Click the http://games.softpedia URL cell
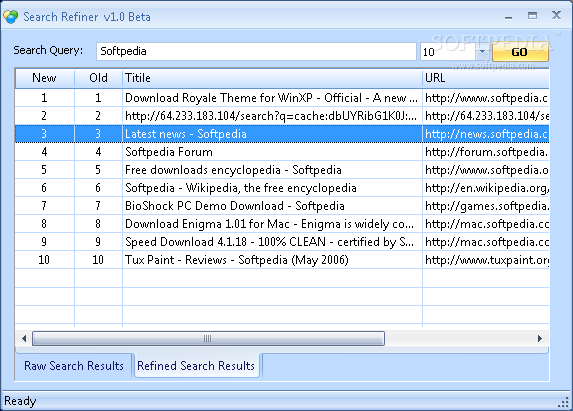This screenshot has width=573, height=411. point(486,206)
